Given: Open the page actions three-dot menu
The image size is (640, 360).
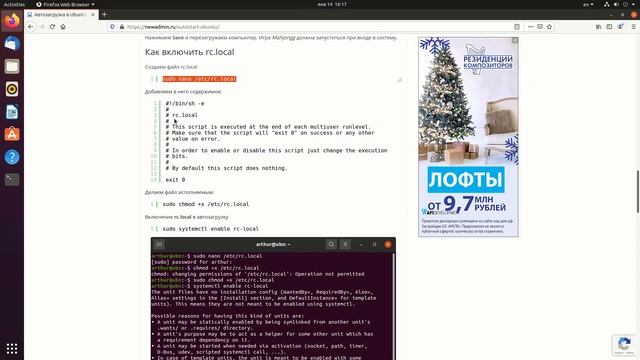Looking at the screenshot, I should (530, 27).
